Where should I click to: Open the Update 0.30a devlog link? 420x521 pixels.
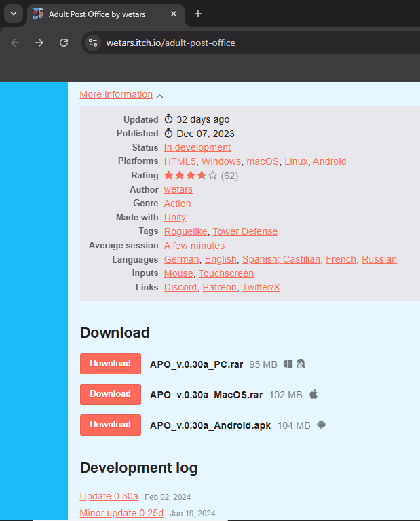pos(109,496)
